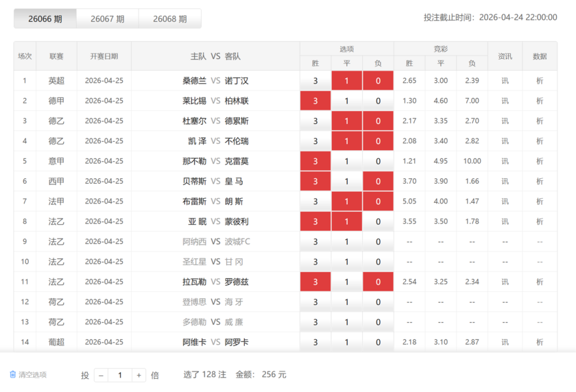
Task: Select 平 (1) for 圣红星 VS 甘冈
Action: pyautogui.click(x=347, y=262)
